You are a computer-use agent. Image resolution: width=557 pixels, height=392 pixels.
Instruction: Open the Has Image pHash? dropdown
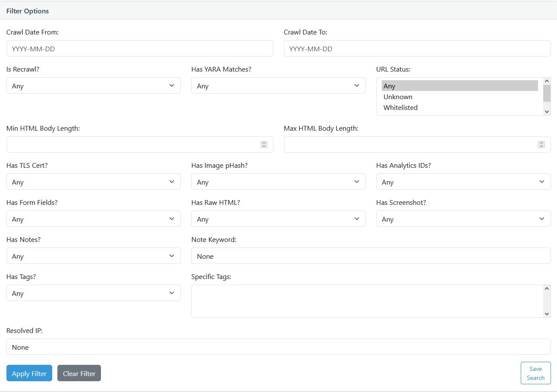(x=278, y=182)
